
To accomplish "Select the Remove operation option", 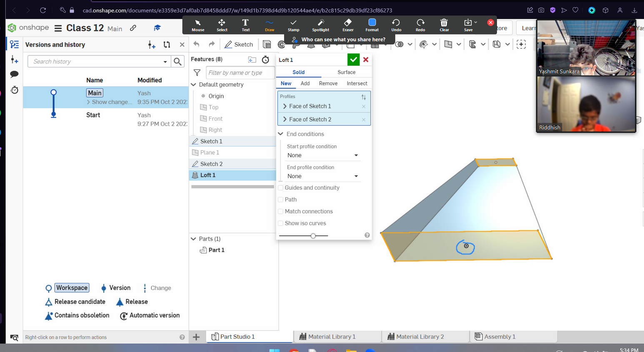I will (x=328, y=84).
